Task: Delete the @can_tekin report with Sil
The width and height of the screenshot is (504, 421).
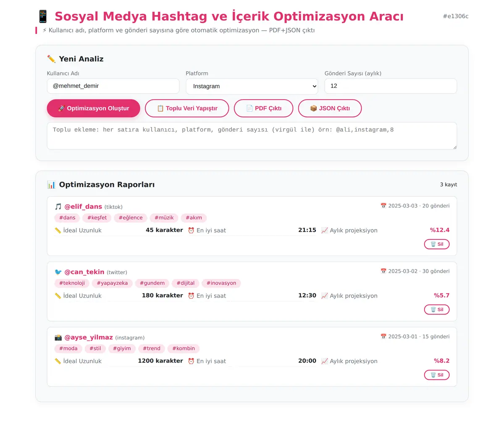Action: [x=437, y=310]
